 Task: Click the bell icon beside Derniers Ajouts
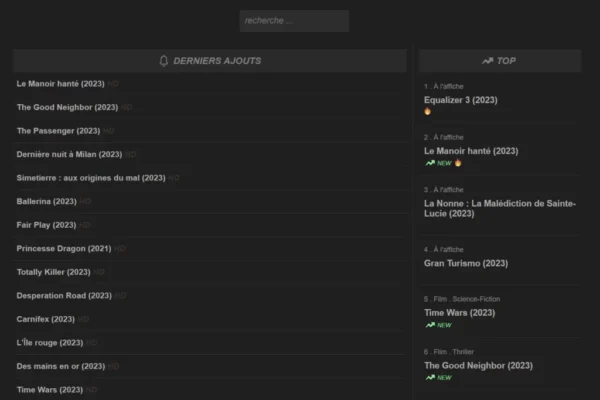click(164, 61)
